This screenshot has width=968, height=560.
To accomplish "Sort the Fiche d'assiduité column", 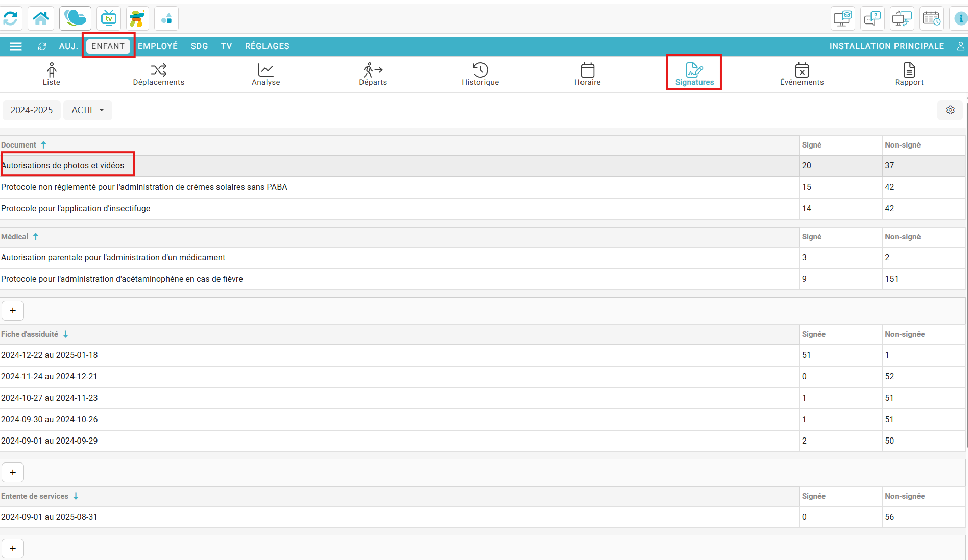I will pos(65,334).
